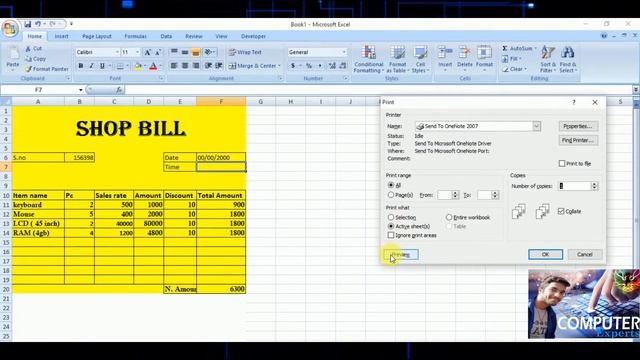Switch to the Formulas tab
Viewport: 640px width, 360px height.
(135, 36)
